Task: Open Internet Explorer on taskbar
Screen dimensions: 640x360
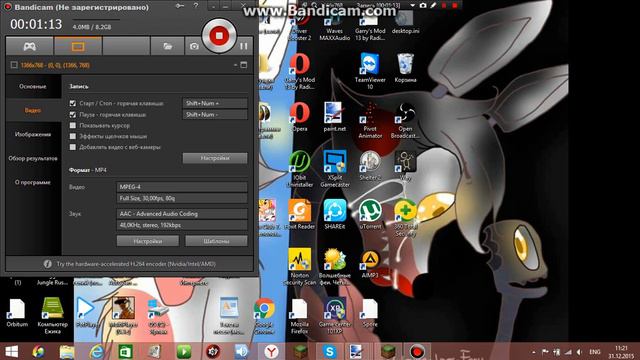Action: pyautogui.click(x=96, y=351)
